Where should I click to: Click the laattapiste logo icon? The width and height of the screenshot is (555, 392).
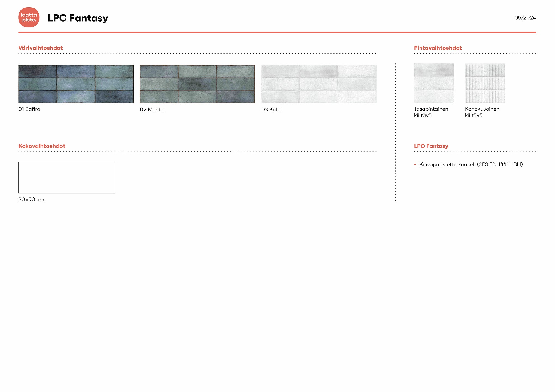click(x=29, y=17)
